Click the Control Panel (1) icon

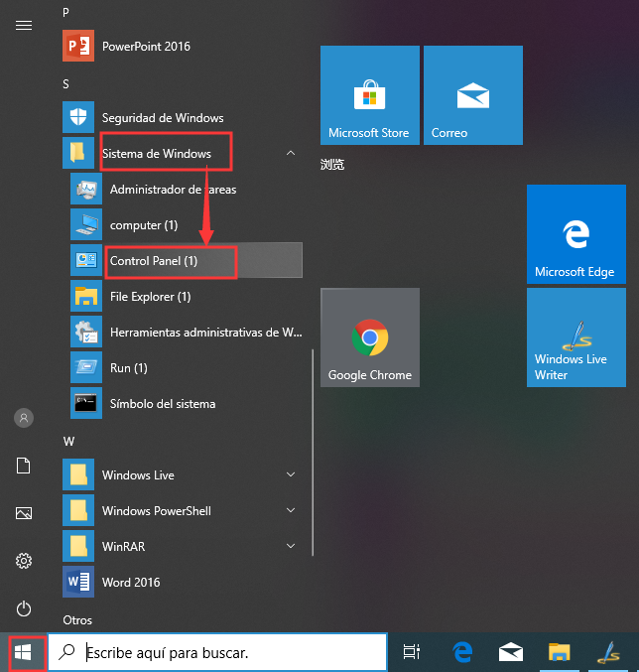pos(86,260)
